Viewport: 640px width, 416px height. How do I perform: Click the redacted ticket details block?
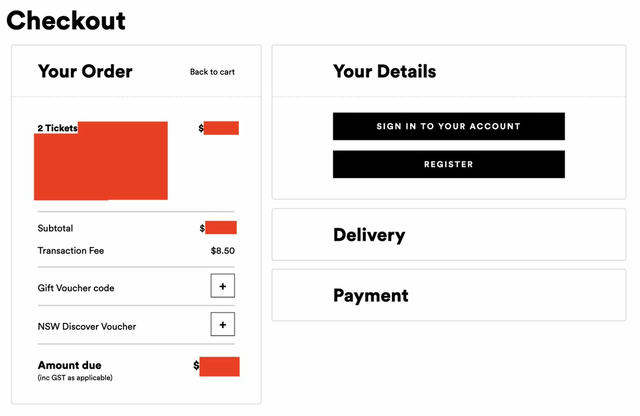pyautogui.click(x=101, y=161)
